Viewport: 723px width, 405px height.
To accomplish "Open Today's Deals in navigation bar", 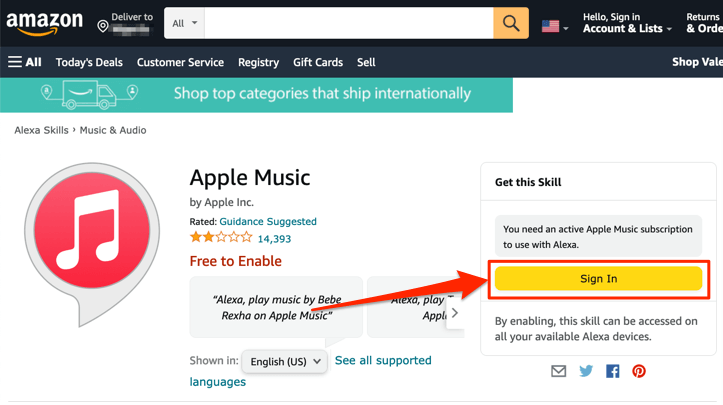I will [89, 62].
